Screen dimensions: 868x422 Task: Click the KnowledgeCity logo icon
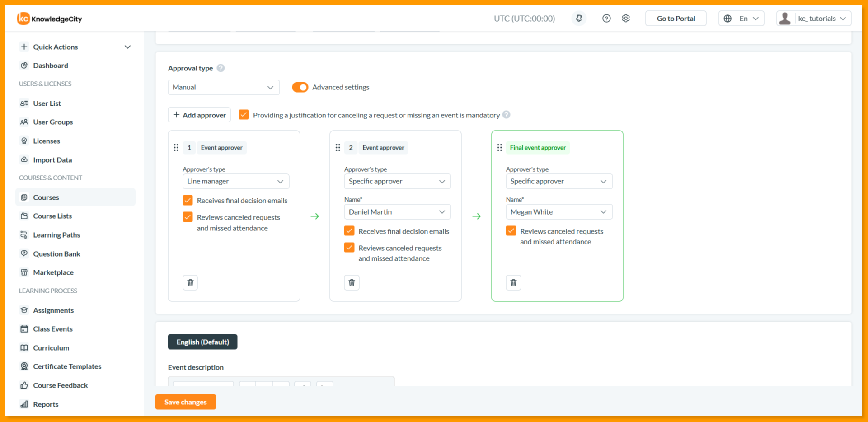click(x=23, y=19)
